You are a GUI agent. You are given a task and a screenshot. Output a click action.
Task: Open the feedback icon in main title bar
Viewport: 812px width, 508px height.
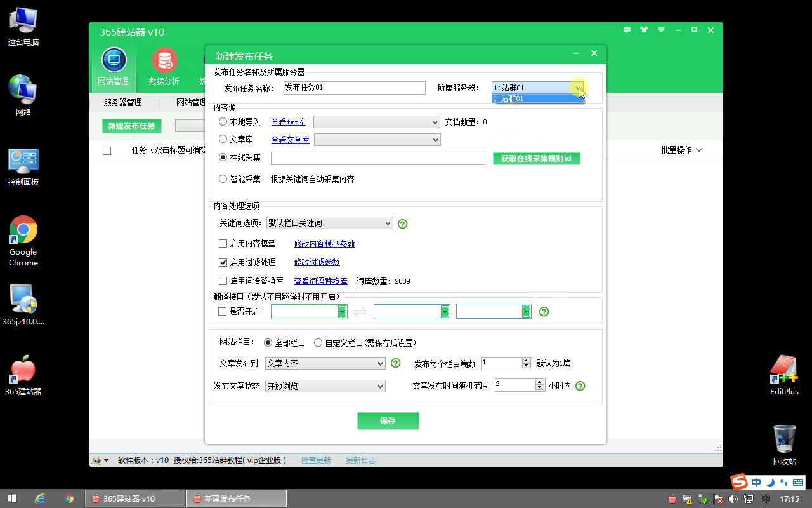pyautogui.click(x=627, y=30)
